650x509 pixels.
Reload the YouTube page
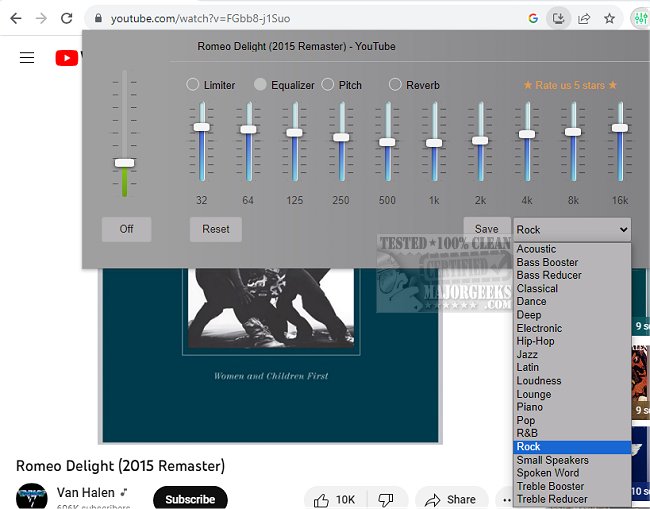click(x=66, y=18)
